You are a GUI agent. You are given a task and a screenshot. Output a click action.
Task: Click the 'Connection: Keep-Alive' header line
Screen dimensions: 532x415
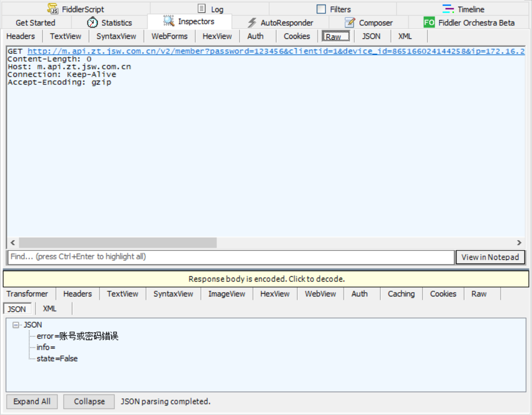(x=62, y=75)
